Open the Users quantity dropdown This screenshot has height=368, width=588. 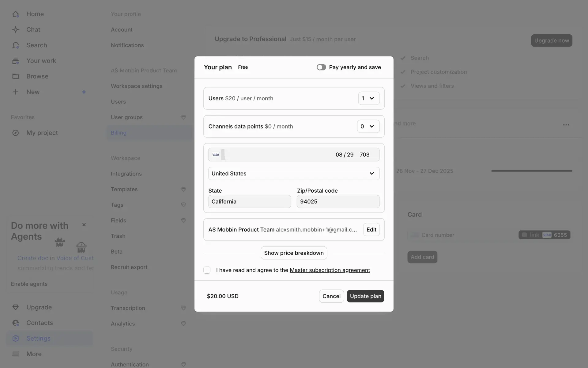pyautogui.click(x=369, y=98)
